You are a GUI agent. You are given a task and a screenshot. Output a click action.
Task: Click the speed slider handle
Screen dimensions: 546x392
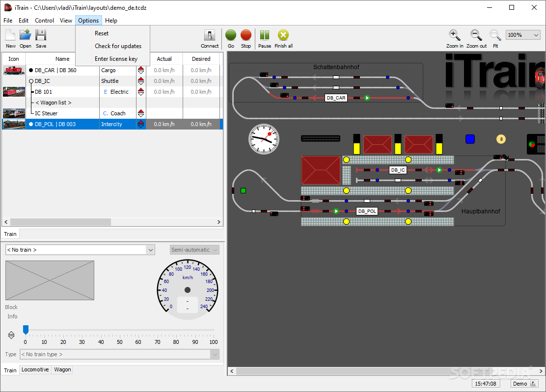pos(26,329)
